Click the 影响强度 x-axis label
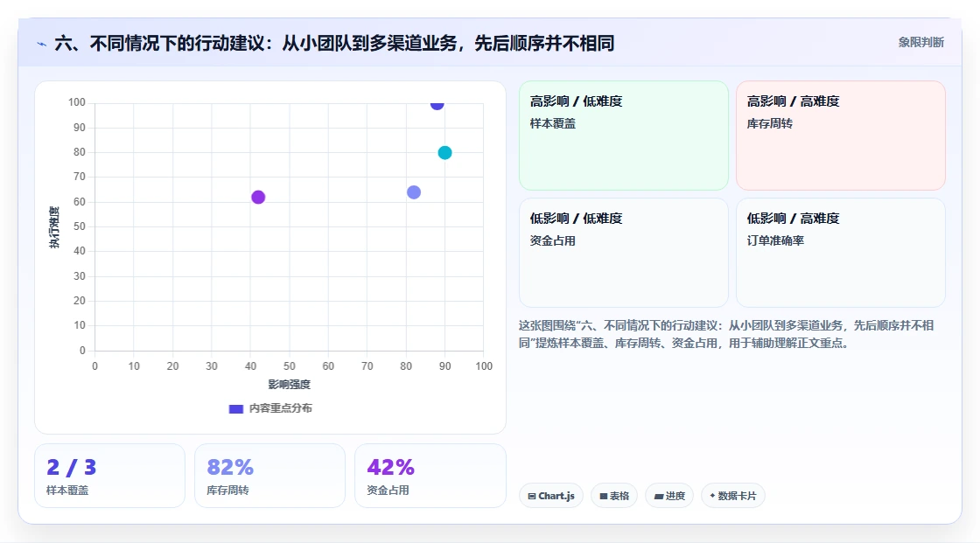Image resolution: width=980 pixels, height=543 pixels. tap(290, 384)
